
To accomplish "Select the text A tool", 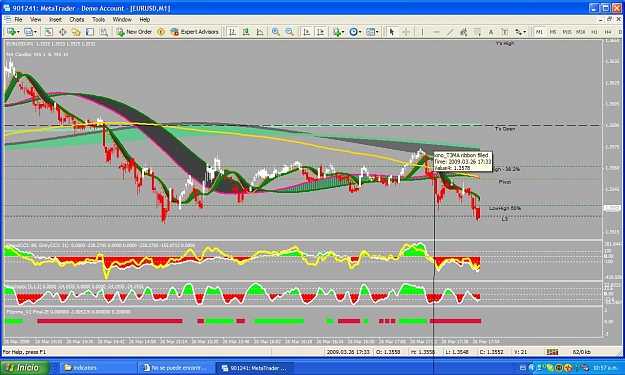I will tap(491, 31).
